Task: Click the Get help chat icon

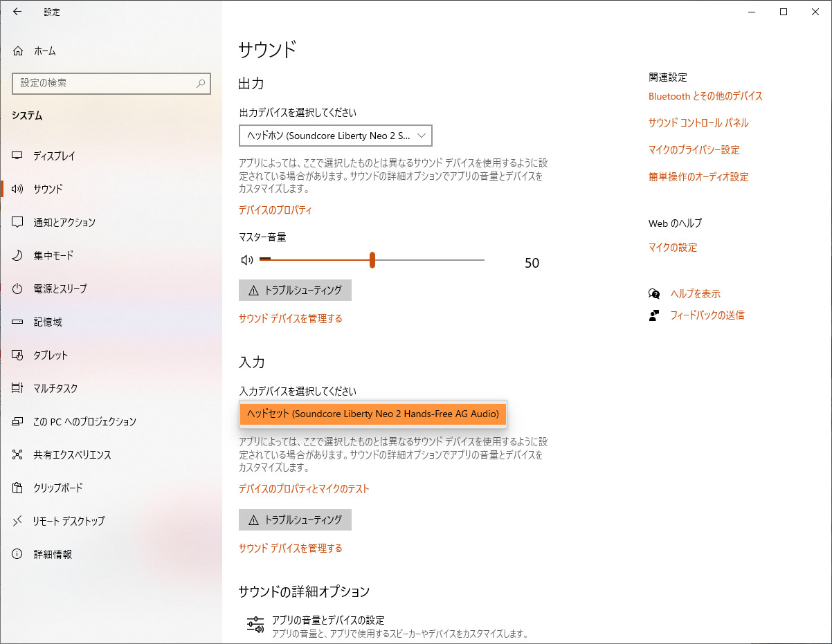Action: (654, 293)
